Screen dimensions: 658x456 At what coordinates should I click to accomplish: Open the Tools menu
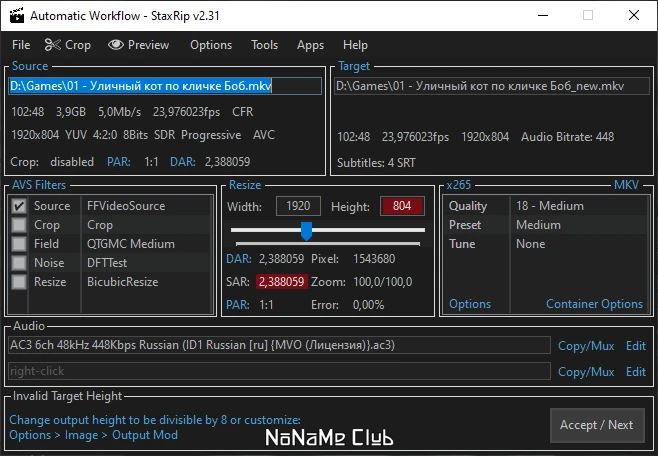(x=264, y=45)
